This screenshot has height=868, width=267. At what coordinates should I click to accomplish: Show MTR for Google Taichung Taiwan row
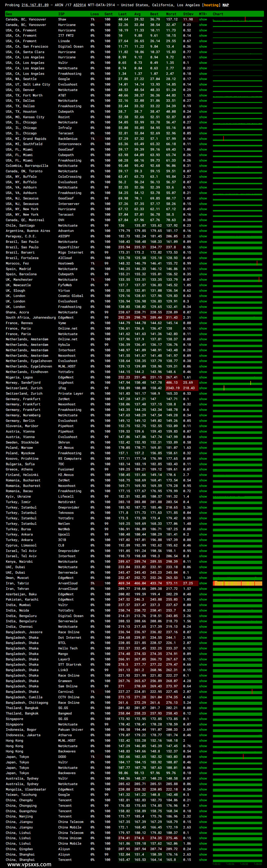(x=203, y=795)
